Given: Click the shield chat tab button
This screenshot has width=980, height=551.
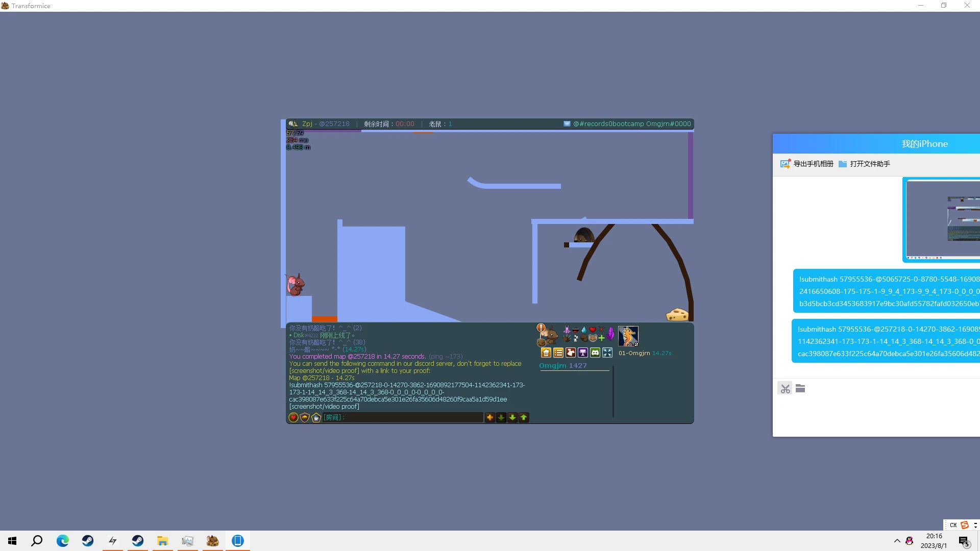Looking at the screenshot, I should point(305,417).
